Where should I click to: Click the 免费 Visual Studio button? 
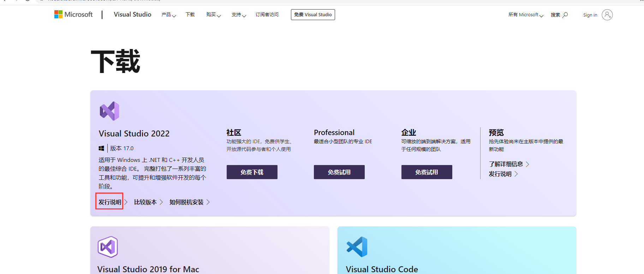[313, 15]
